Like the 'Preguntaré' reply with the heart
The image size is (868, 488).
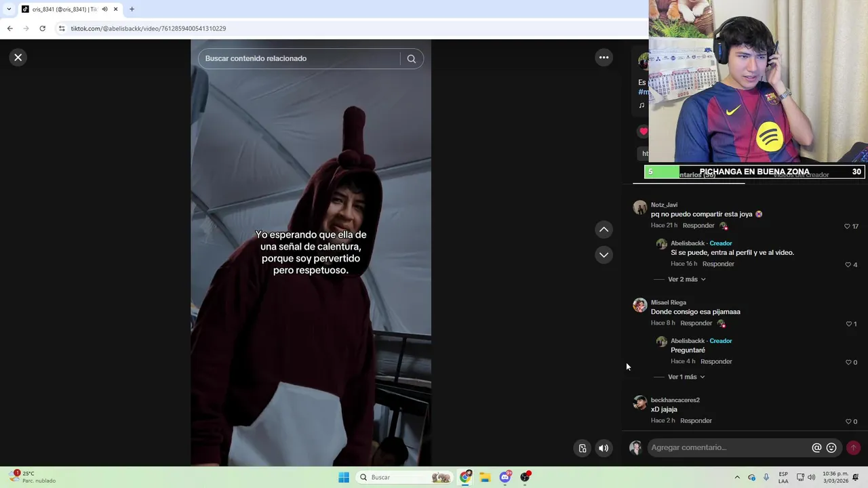848,363
